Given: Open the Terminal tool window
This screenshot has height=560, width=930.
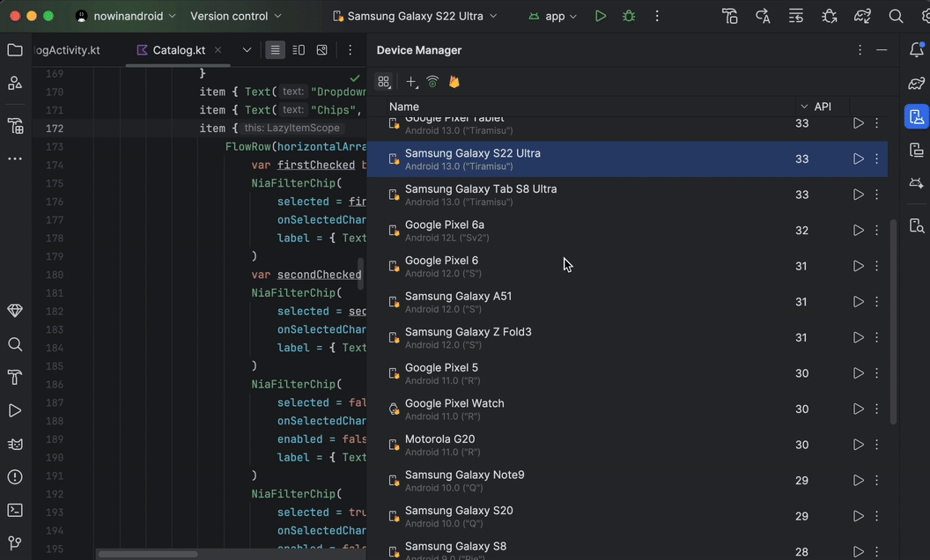Looking at the screenshot, I should (15, 510).
